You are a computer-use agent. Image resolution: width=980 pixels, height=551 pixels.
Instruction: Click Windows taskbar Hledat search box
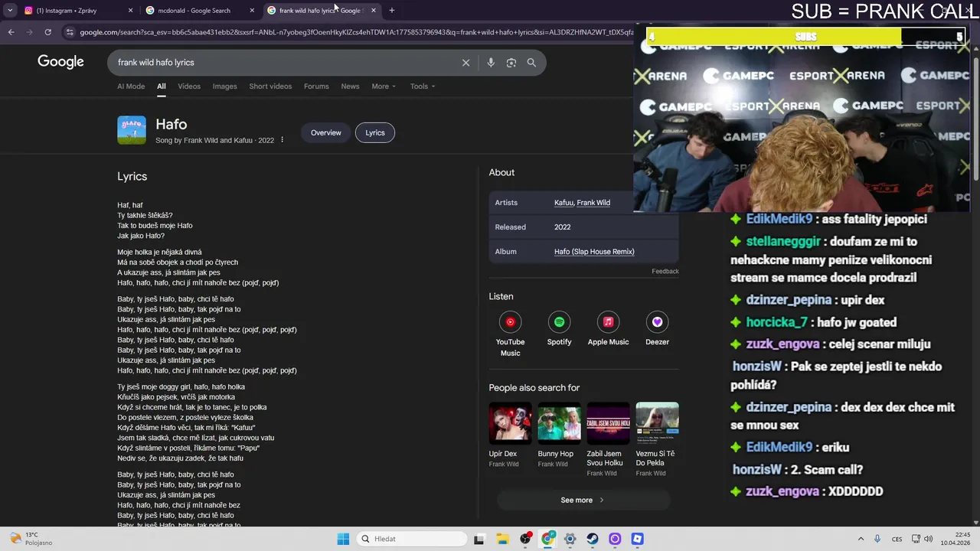(413, 539)
